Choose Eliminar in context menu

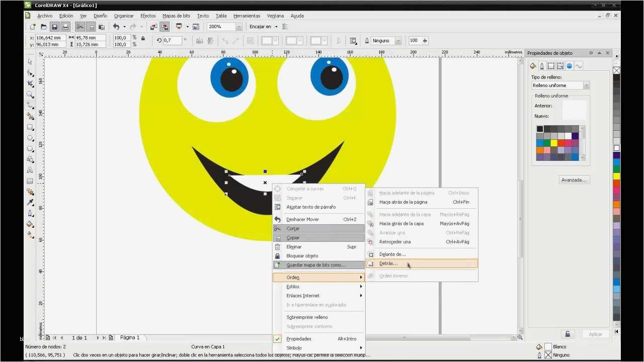(318, 247)
